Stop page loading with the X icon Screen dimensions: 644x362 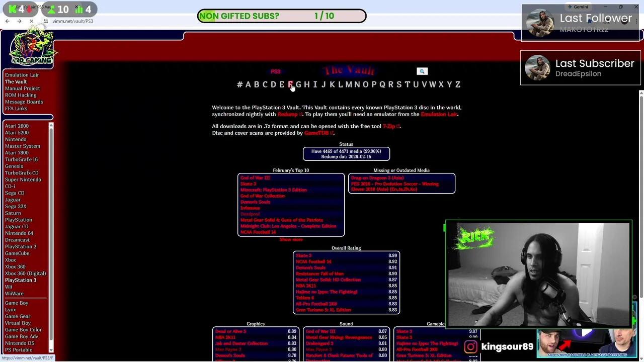[x=31, y=21]
